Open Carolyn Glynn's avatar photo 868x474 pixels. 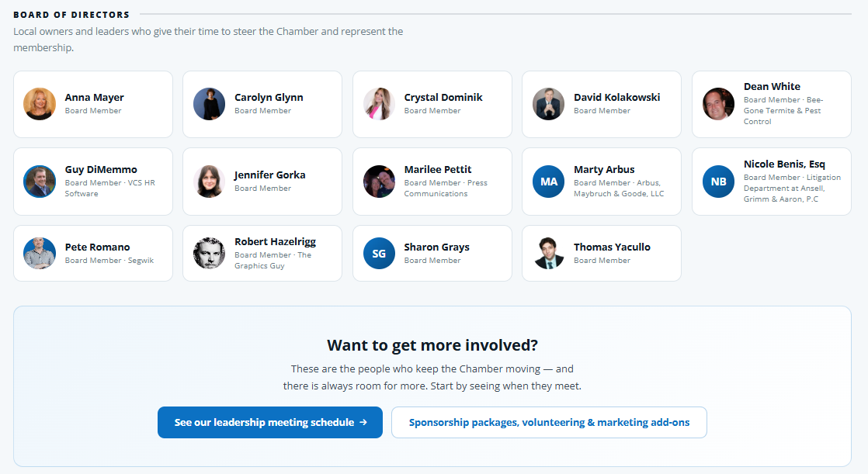[210, 104]
